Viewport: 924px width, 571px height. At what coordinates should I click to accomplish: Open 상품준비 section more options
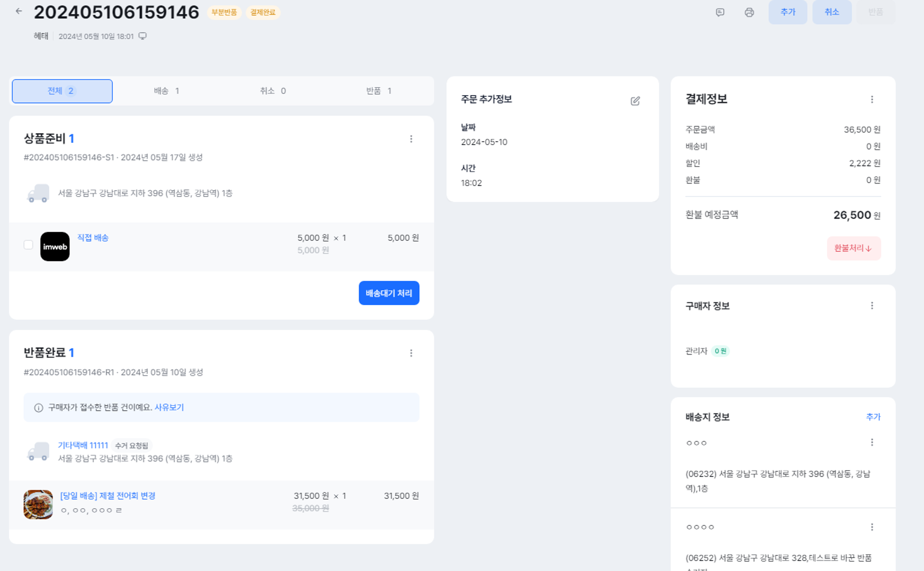click(411, 139)
